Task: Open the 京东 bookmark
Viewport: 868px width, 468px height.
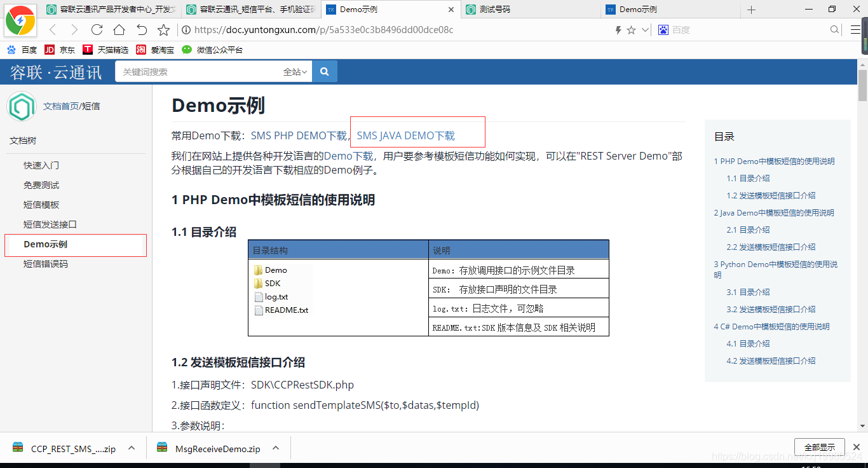Action: [x=60, y=50]
